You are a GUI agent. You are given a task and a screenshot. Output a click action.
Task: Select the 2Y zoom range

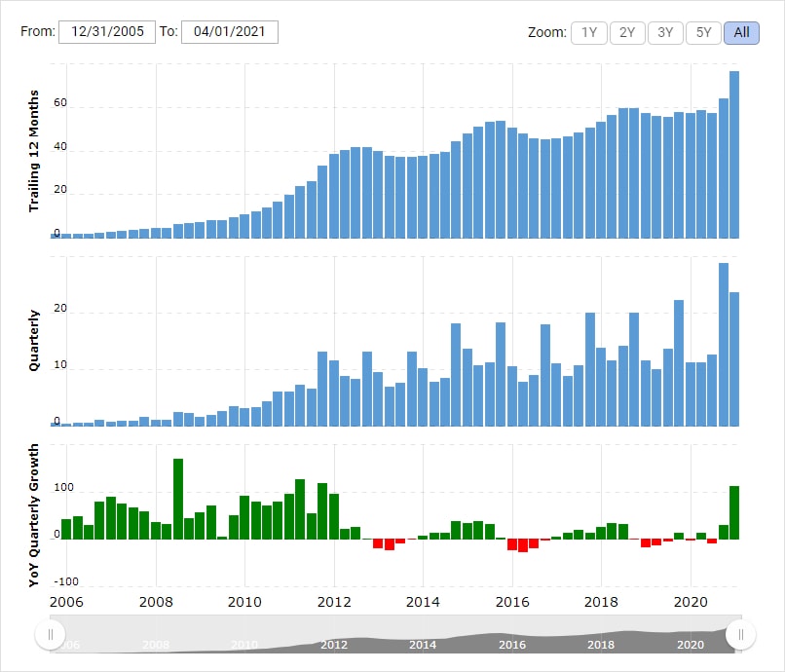click(x=627, y=32)
